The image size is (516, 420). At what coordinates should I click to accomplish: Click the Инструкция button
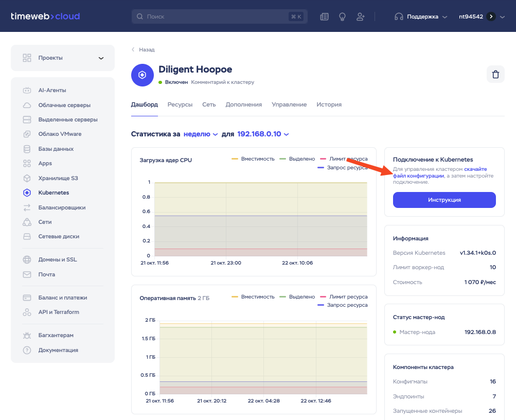tap(444, 200)
